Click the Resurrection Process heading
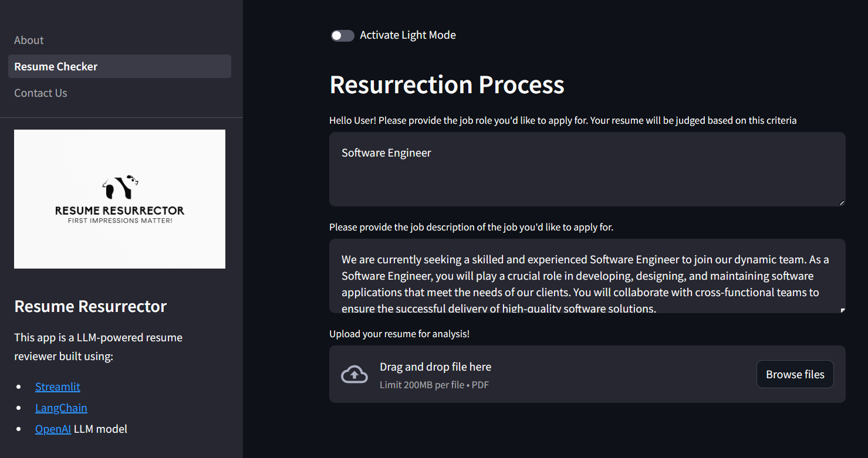 point(447,84)
